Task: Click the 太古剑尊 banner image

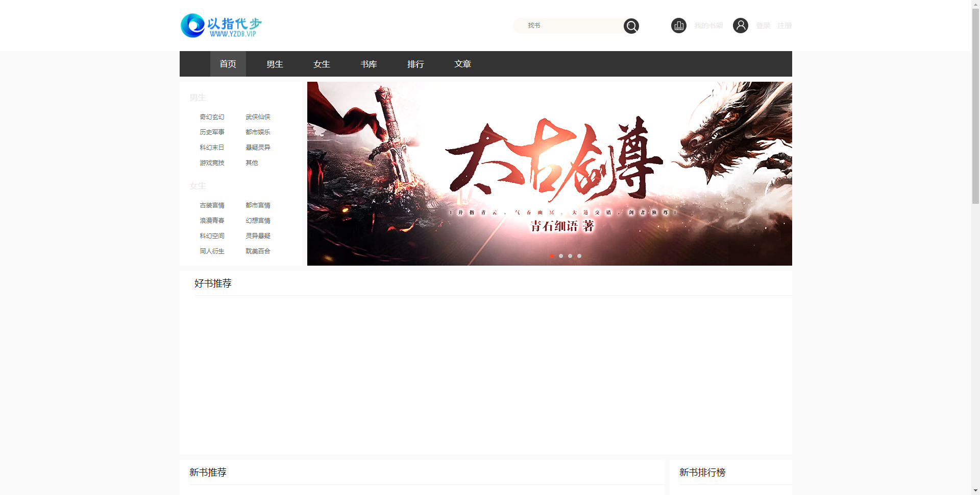Action: [x=549, y=174]
